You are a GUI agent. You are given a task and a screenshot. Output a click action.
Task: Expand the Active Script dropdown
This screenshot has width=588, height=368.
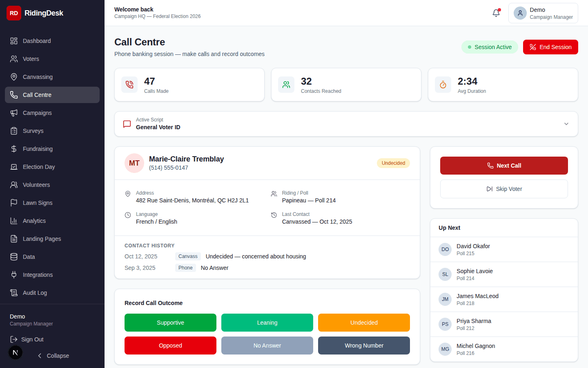click(566, 124)
